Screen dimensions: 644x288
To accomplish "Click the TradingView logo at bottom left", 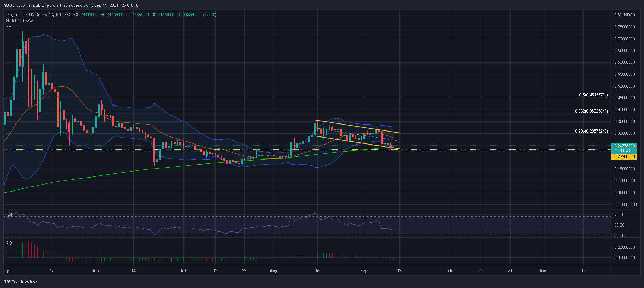I will 20,282.
